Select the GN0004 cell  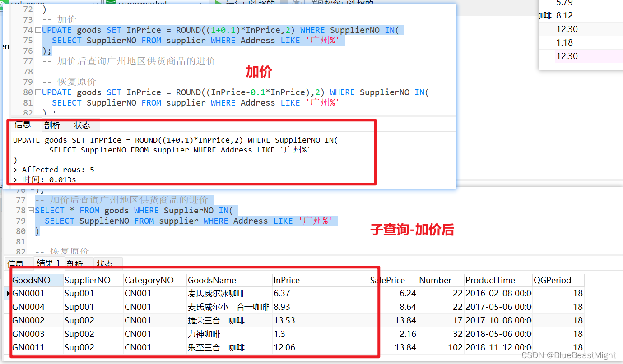37,307
